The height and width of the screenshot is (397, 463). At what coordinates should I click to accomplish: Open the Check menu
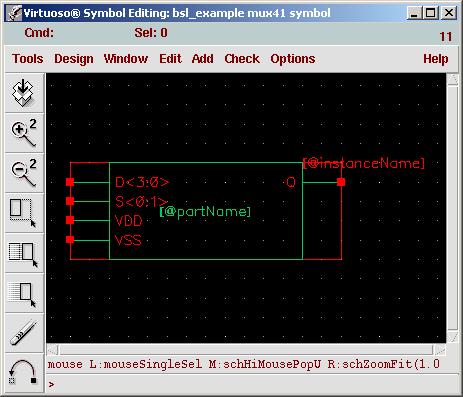coord(242,59)
